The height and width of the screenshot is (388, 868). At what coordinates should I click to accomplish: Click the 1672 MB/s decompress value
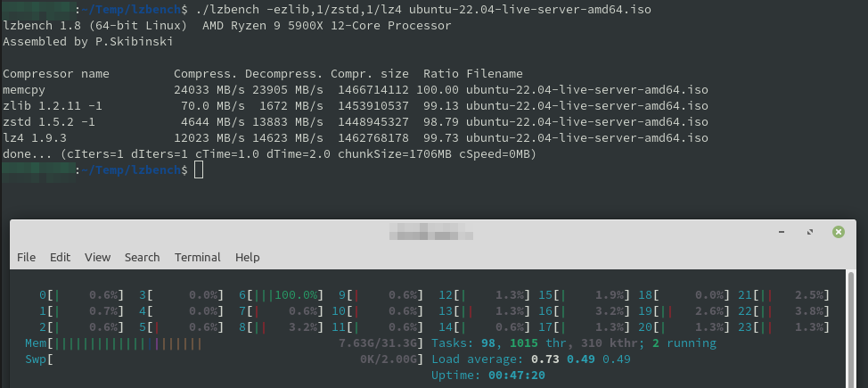coord(291,106)
